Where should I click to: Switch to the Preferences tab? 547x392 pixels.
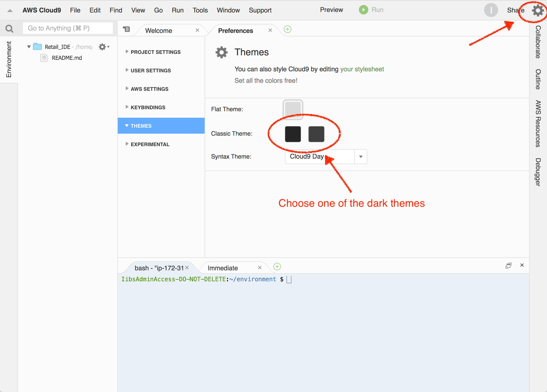tap(236, 30)
